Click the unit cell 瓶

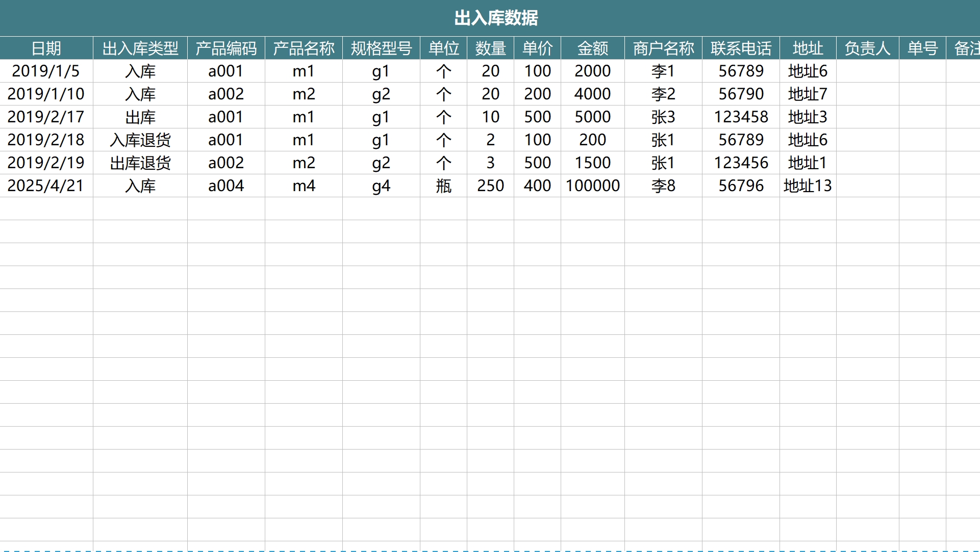pyautogui.click(x=443, y=186)
